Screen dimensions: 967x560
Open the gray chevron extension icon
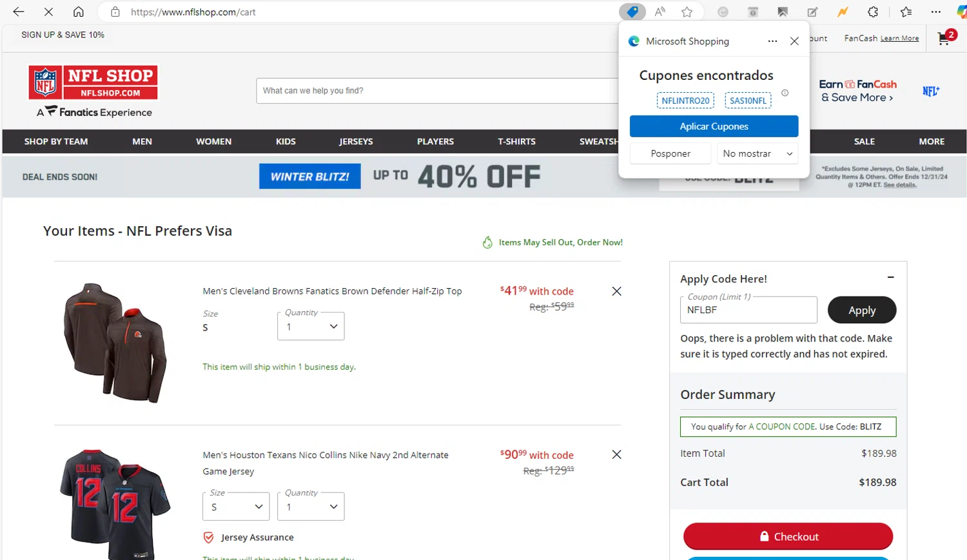tap(783, 12)
